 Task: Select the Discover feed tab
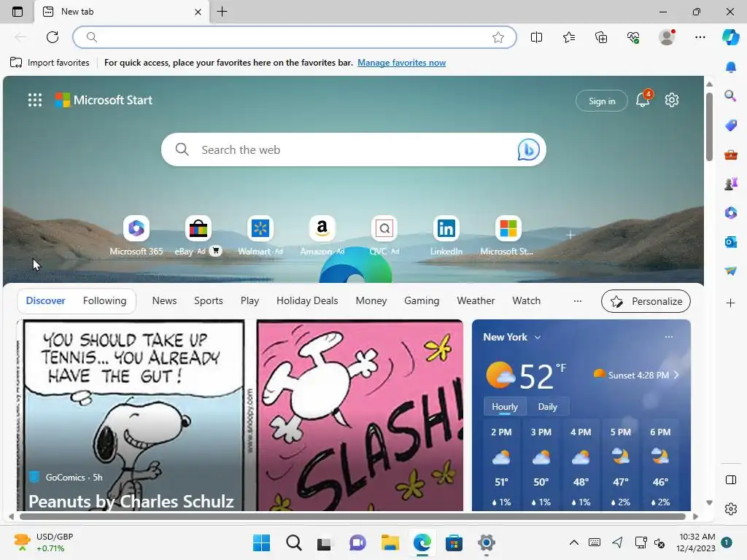pyautogui.click(x=46, y=300)
